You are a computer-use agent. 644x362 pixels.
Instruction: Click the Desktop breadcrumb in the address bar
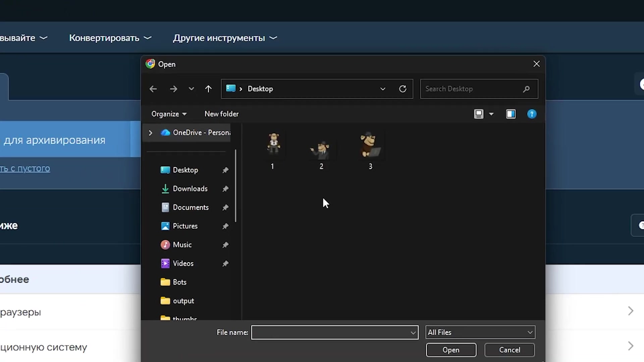coord(260,89)
